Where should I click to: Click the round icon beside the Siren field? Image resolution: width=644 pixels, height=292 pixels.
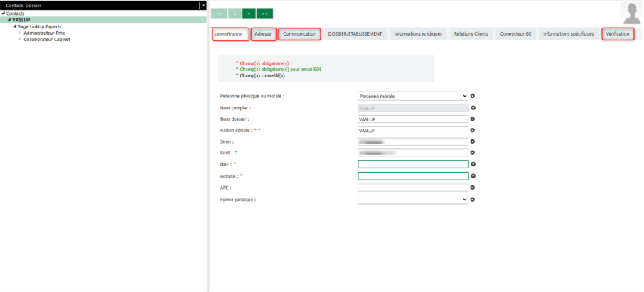[x=473, y=141]
